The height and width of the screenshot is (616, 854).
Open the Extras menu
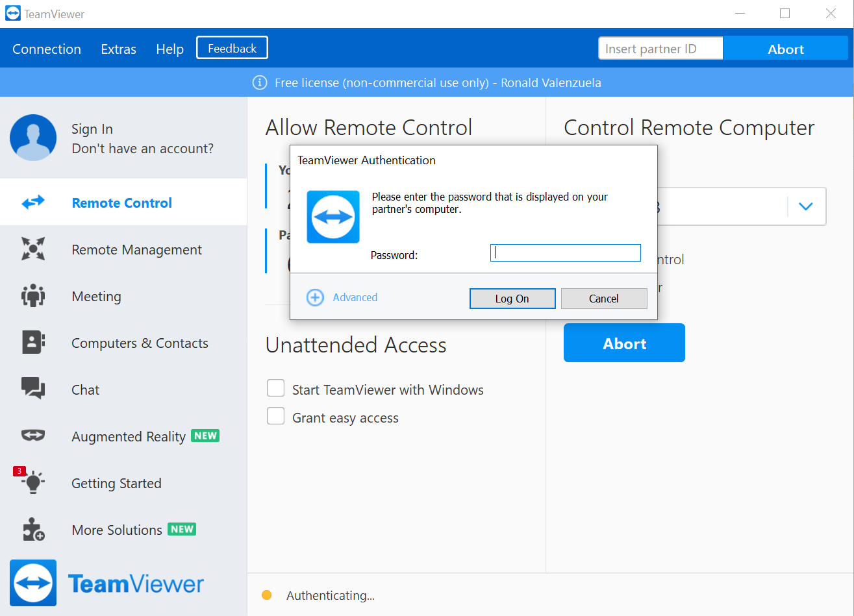coord(119,49)
